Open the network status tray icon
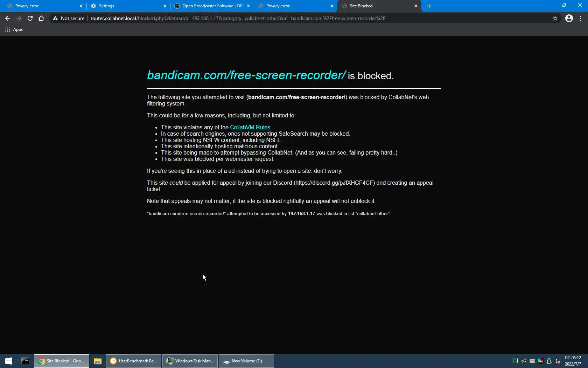Screen dimensions: 588x368 click(x=524, y=361)
